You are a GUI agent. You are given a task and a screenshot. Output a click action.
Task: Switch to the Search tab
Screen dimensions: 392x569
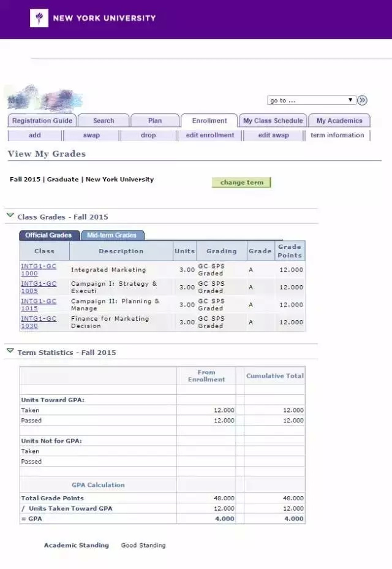(x=104, y=120)
